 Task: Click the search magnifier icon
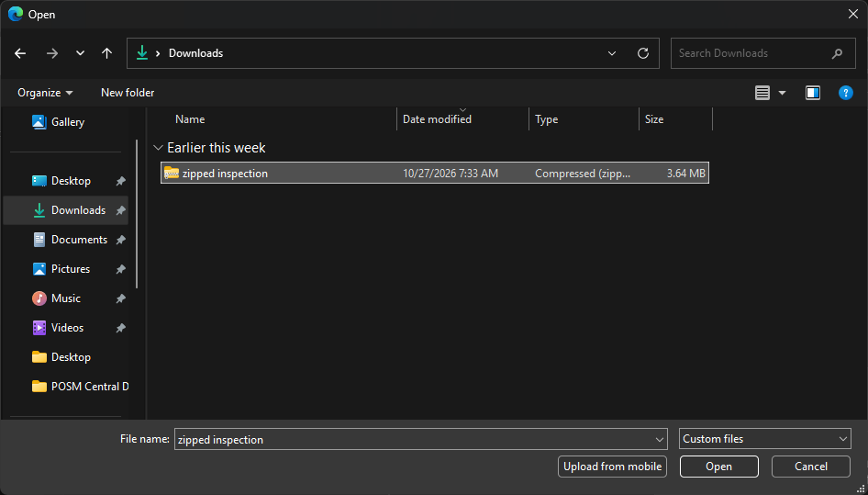(837, 53)
